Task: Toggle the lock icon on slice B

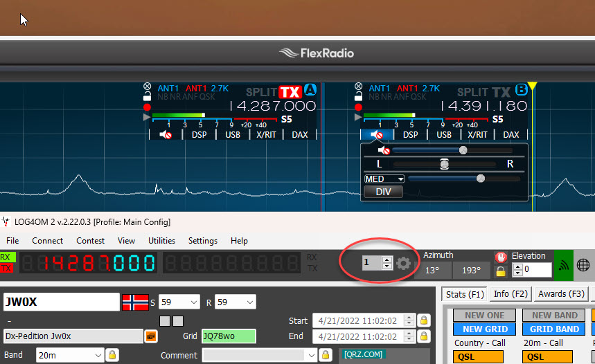Action: pos(359,97)
